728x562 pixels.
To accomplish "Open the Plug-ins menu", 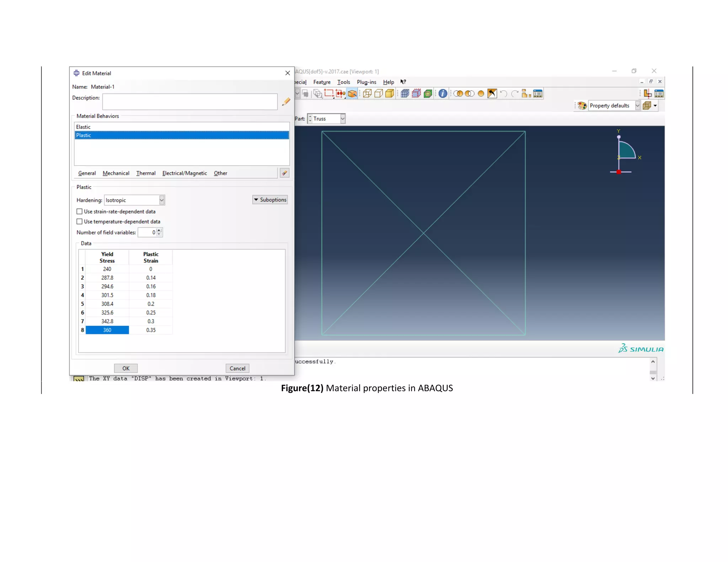I will [366, 82].
